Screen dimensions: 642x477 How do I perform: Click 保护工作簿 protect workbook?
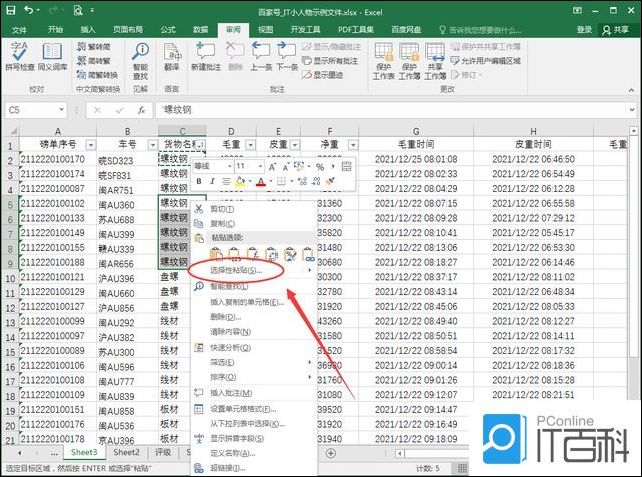[x=409, y=61]
